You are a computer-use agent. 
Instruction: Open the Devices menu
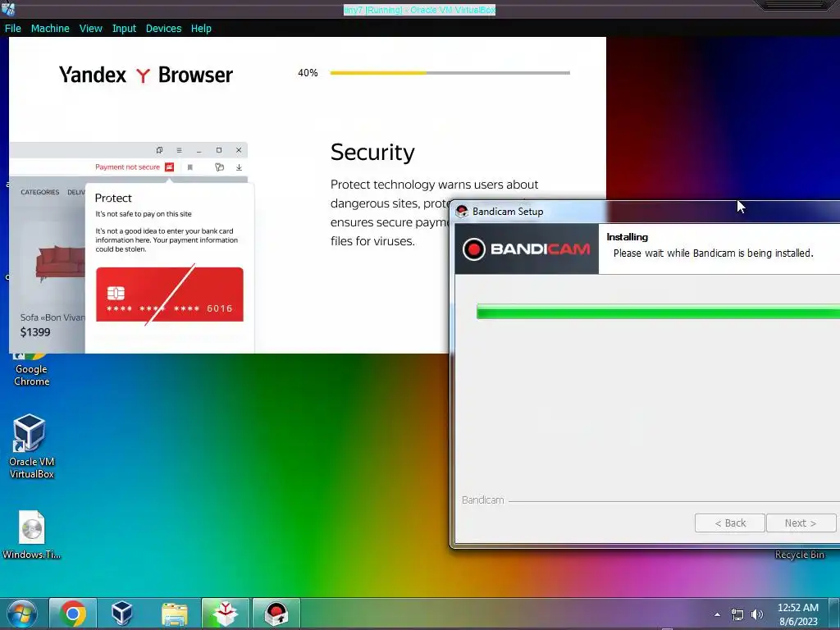[163, 29]
